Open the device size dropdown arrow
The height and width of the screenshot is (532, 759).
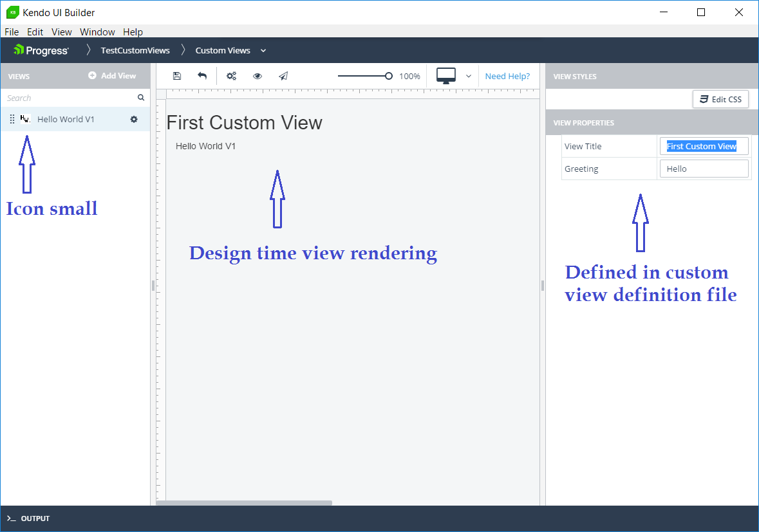click(x=469, y=76)
